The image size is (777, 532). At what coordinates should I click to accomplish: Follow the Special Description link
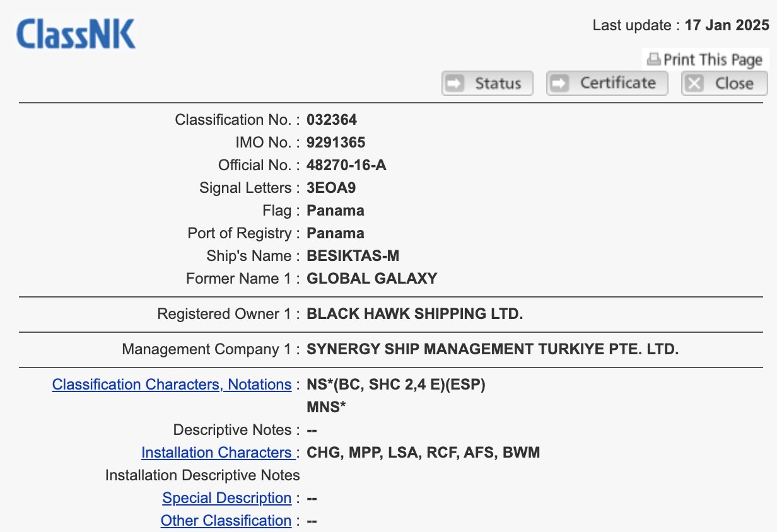226,498
